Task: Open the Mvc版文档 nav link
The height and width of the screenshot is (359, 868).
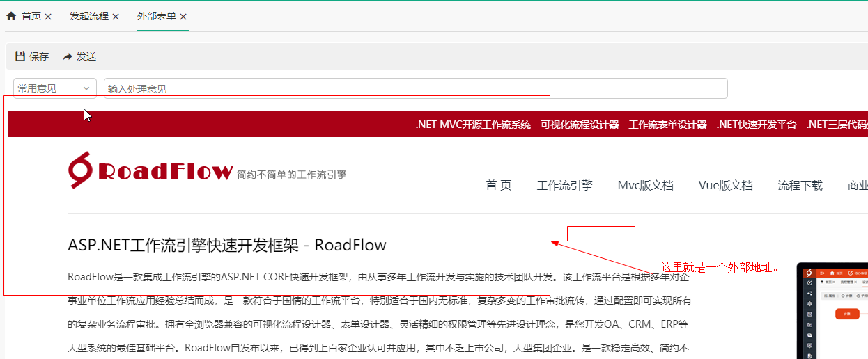Action: click(x=646, y=185)
